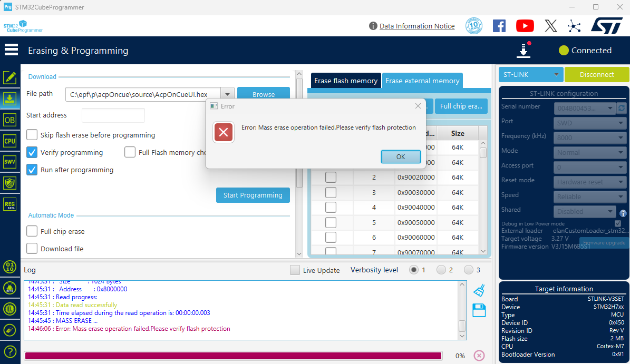Open the Memory & File editing panel
Screen dimensions: 630x364
(10, 77)
